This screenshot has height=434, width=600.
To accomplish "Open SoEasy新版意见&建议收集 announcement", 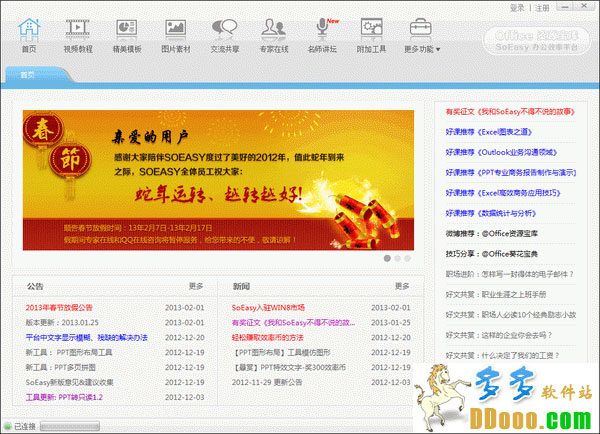I will [x=69, y=382].
